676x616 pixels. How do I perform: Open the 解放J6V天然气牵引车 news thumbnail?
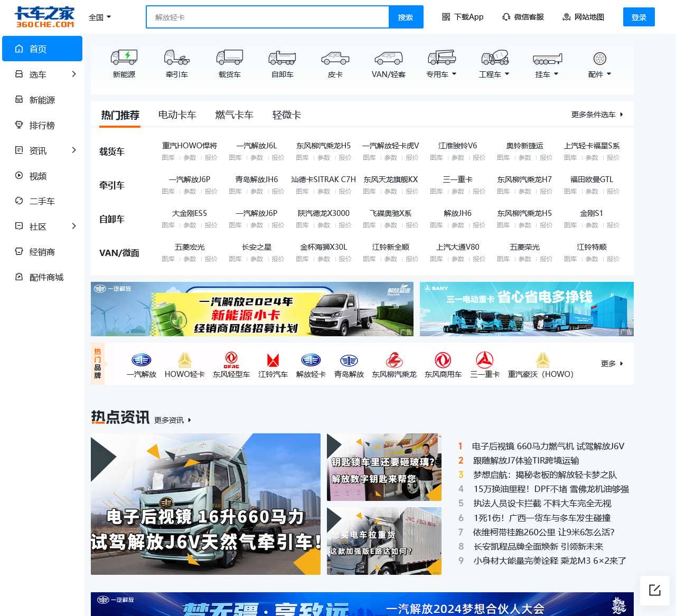tap(205, 504)
